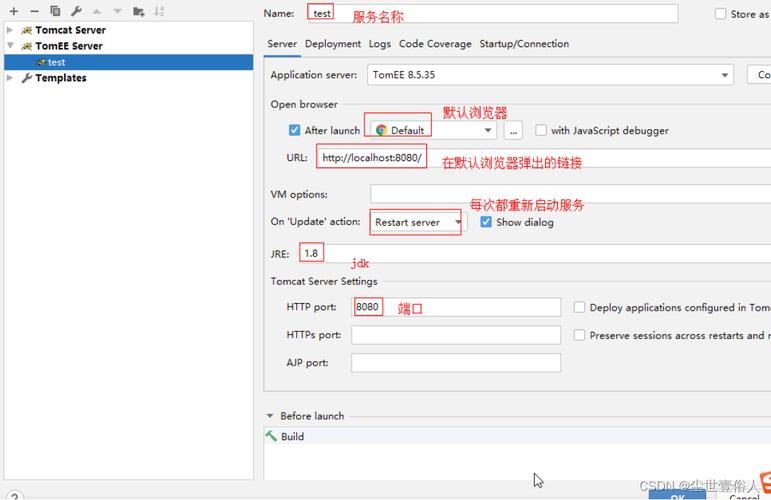Image resolution: width=771 pixels, height=500 pixels.
Task: Open the Startup/Connection tab
Action: pos(524,44)
